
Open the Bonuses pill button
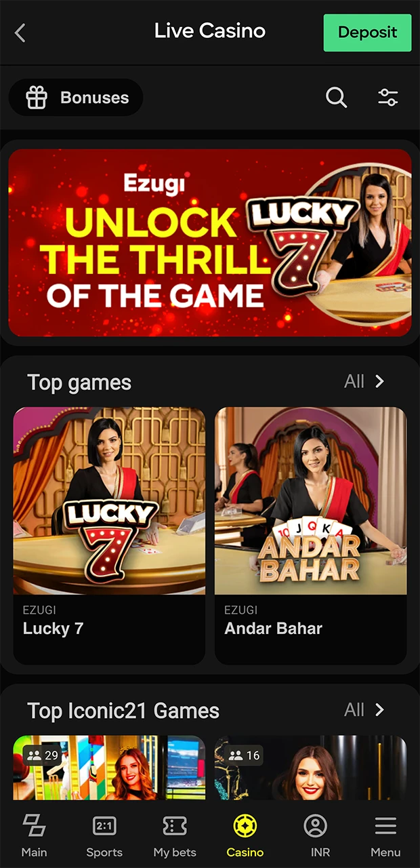76,98
